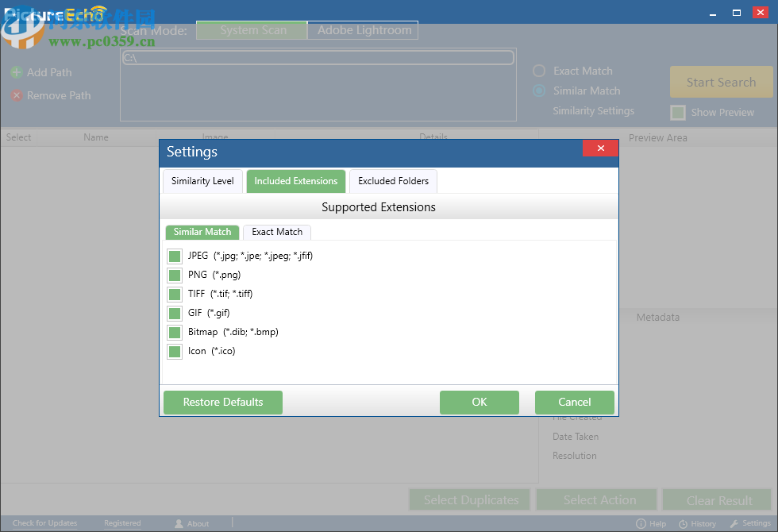The height and width of the screenshot is (532, 778).
Task: Click the Clear Result button
Action: pyautogui.click(x=718, y=499)
